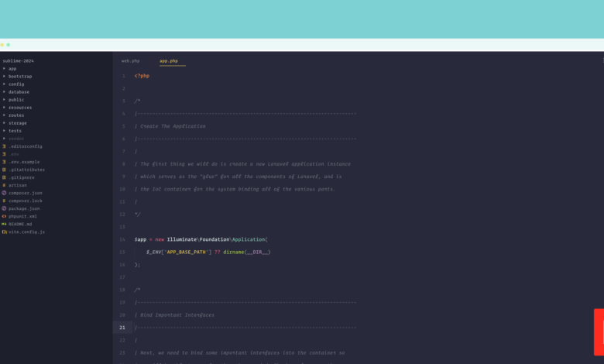Click the package.json file icon

tap(4, 208)
